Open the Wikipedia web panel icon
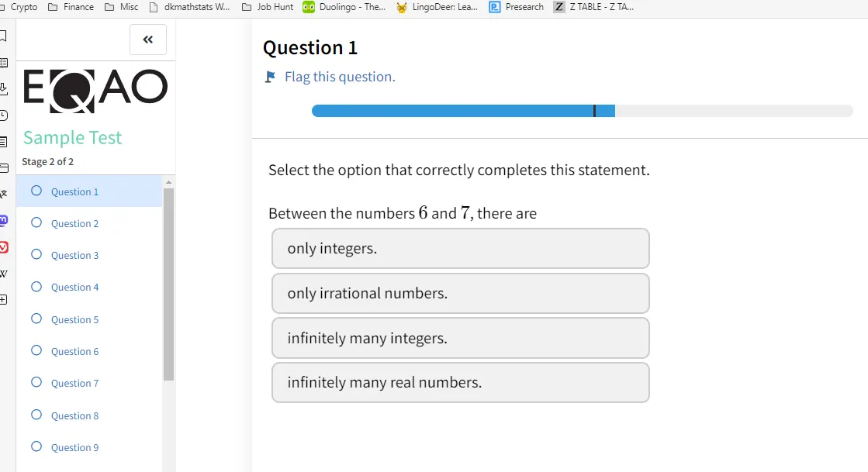 point(3,274)
